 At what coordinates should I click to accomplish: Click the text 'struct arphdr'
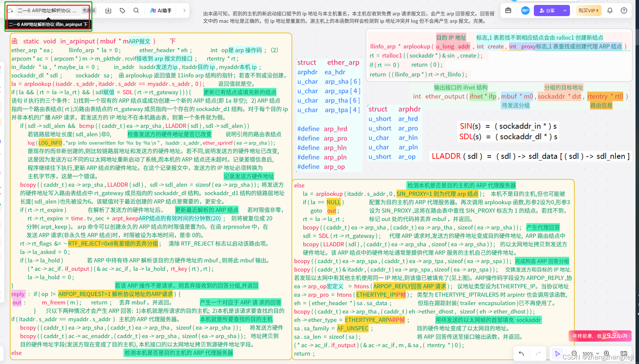394,109
